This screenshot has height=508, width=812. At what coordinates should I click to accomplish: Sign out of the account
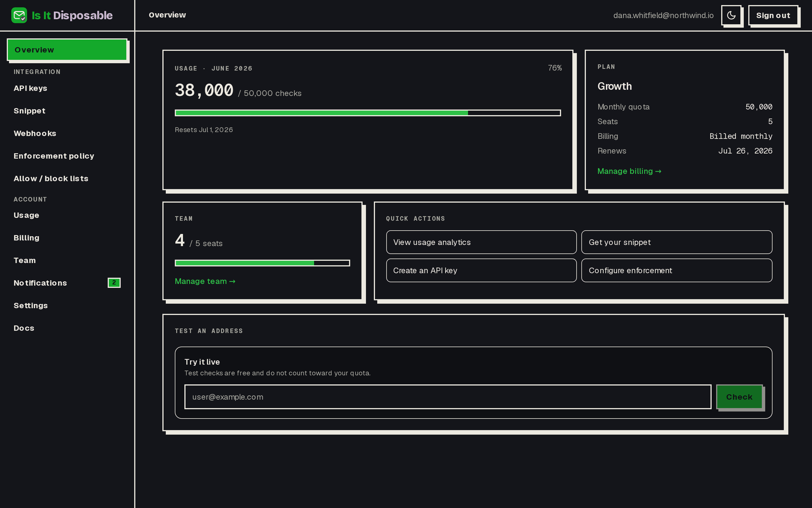(x=773, y=16)
